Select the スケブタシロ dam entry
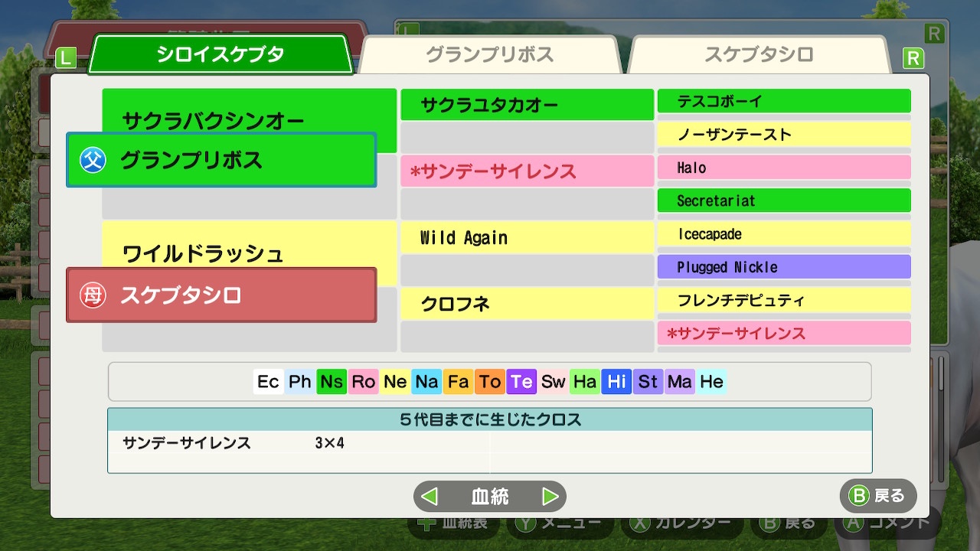The width and height of the screenshot is (980, 551). click(x=221, y=295)
